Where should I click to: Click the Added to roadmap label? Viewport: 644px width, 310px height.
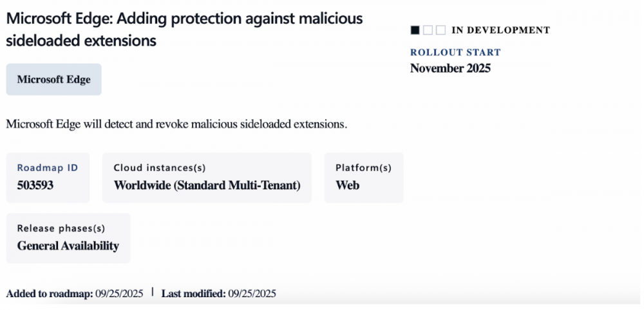(50, 294)
